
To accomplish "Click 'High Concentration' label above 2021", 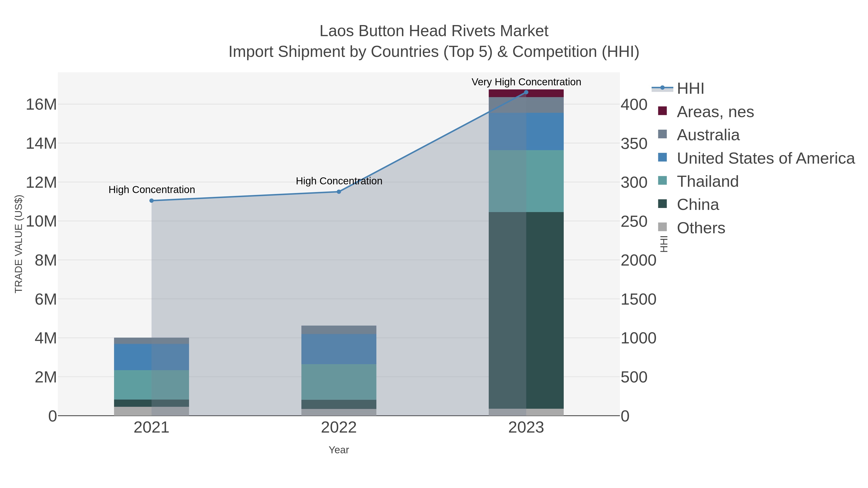I will click(152, 190).
